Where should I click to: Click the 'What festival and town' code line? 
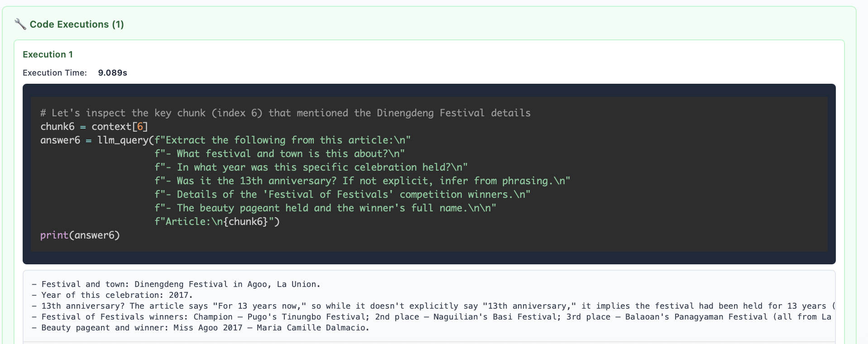tap(279, 154)
